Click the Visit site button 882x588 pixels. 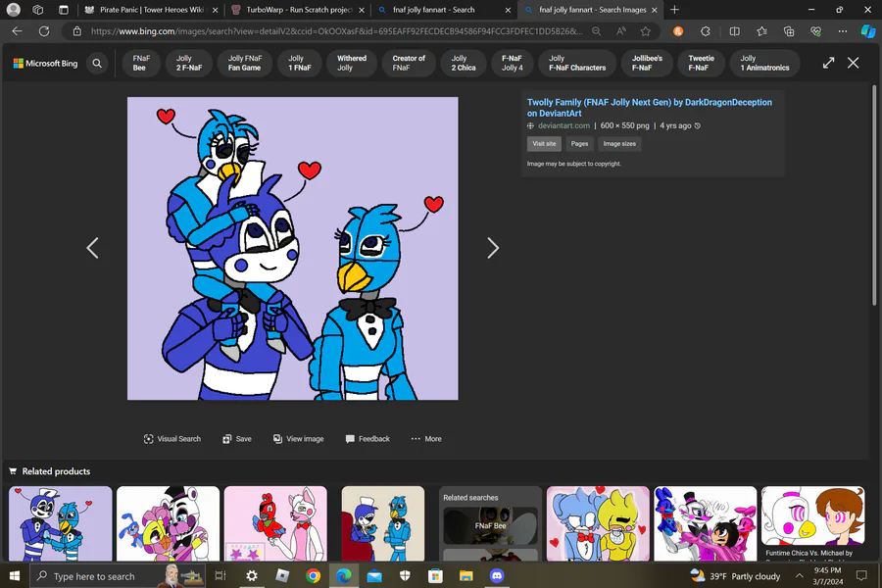544,144
